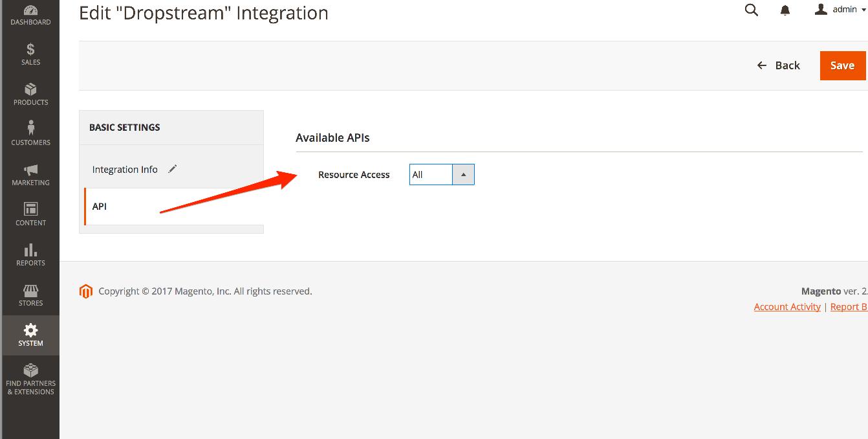
Task: Open the admin account dropdown
Action: (840, 10)
